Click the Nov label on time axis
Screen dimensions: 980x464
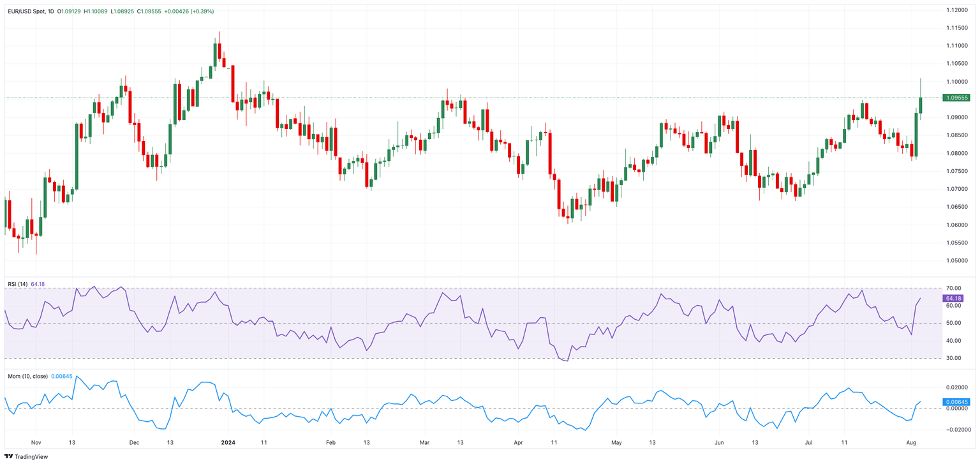pyautogui.click(x=36, y=442)
